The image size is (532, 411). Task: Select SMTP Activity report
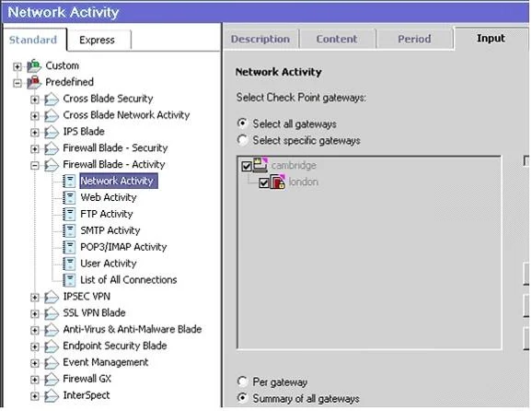tap(110, 230)
